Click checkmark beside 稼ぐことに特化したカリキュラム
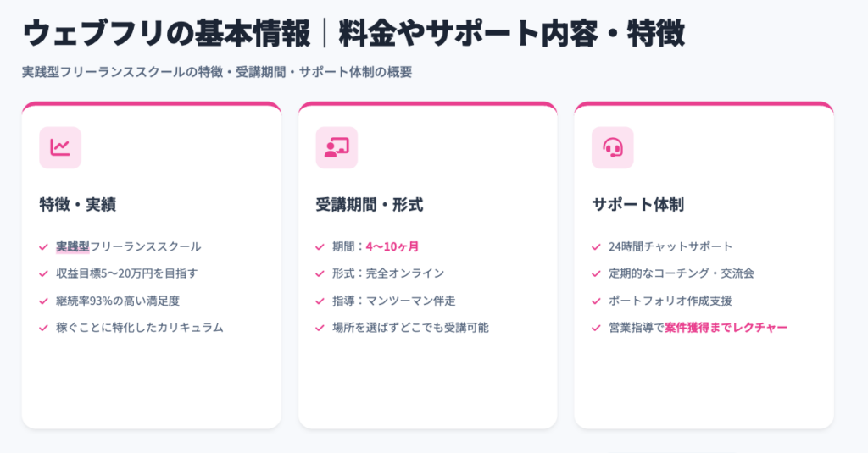The image size is (868, 453). point(43,328)
